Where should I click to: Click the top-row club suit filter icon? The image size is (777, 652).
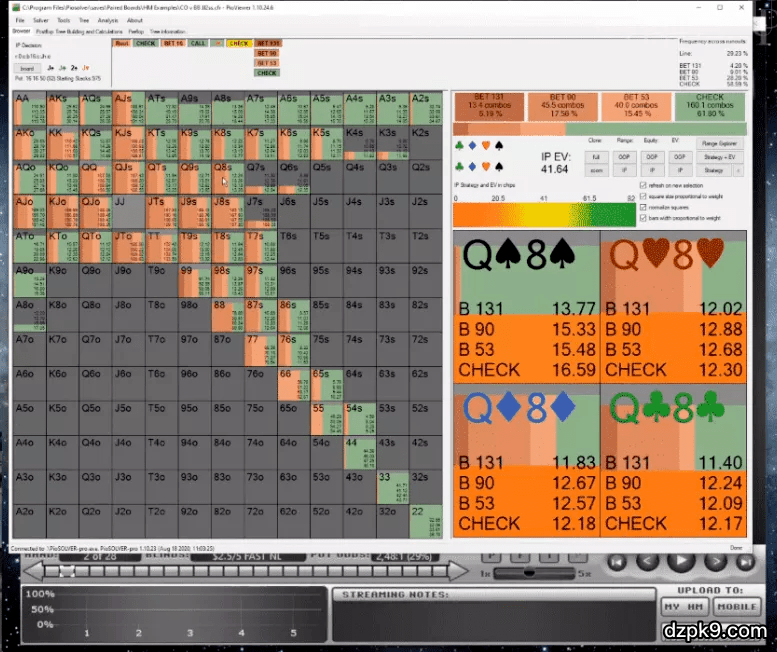(459, 145)
